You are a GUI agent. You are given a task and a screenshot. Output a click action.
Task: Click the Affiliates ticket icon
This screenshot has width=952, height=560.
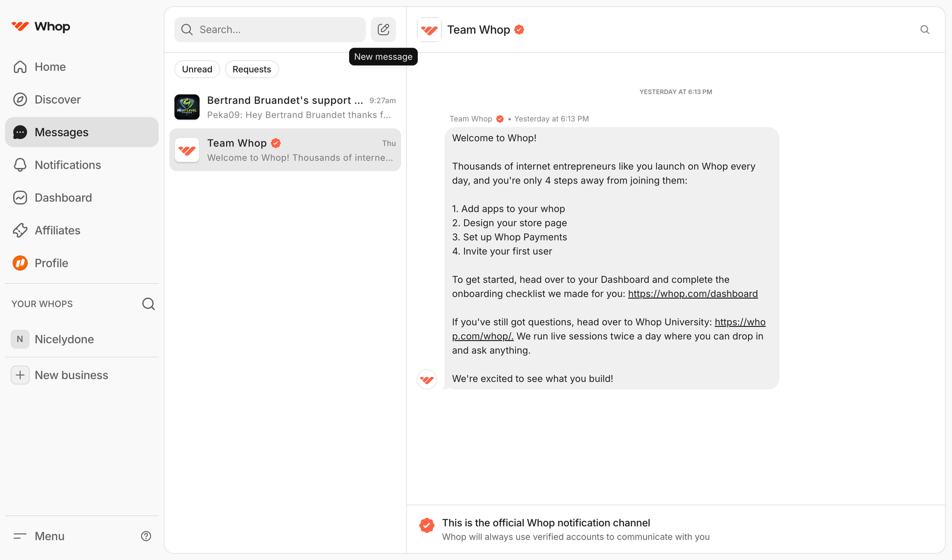(x=20, y=230)
